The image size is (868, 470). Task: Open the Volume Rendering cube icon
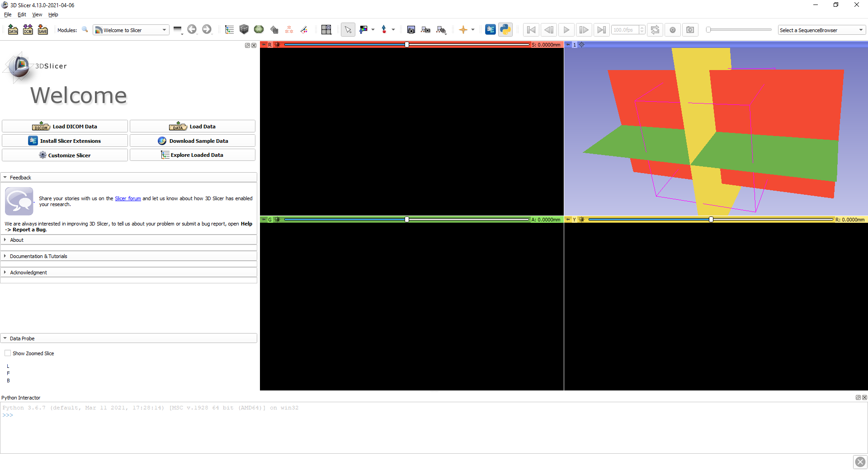(244, 30)
